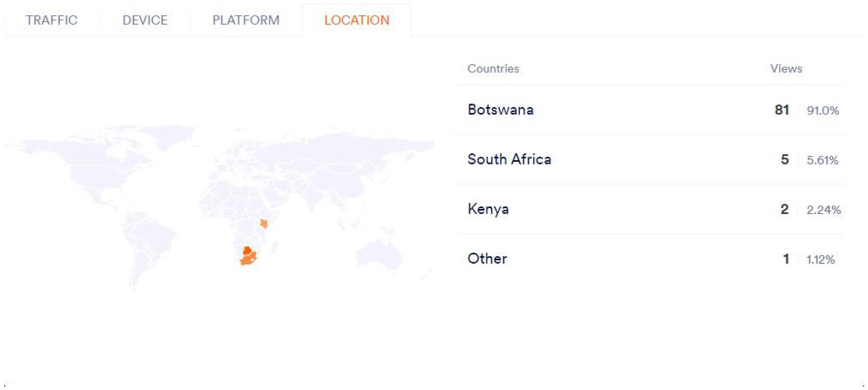Click the 2.24% share for Kenya
The width and height of the screenshot is (868, 390).
click(x=823, y=210)
